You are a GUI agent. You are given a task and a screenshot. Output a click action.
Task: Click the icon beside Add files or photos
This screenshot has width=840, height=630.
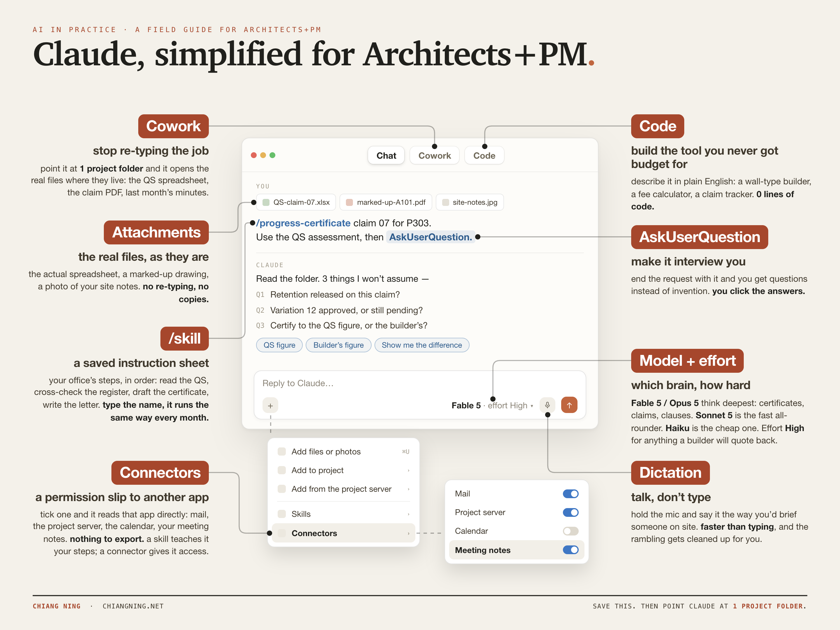pos(282,452)
